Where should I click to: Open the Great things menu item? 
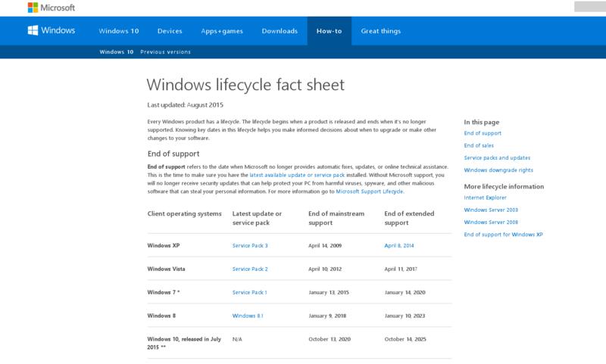coord(381,31)
